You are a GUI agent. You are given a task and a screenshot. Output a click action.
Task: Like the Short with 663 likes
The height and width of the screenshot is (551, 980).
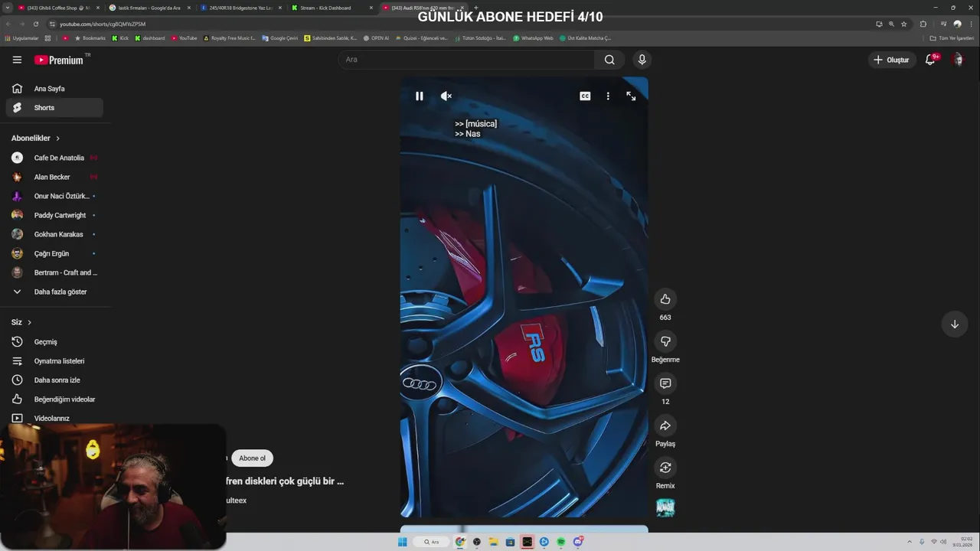(x=665, y=299)
